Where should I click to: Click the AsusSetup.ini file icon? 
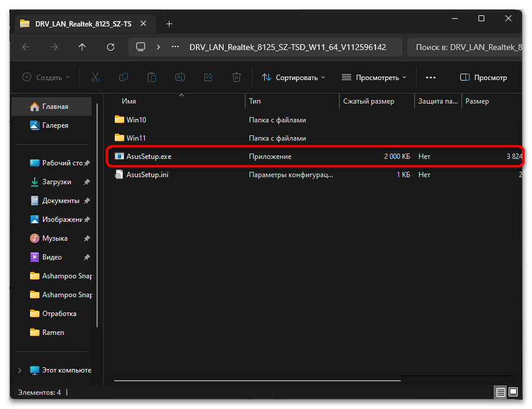coord(119,174)
